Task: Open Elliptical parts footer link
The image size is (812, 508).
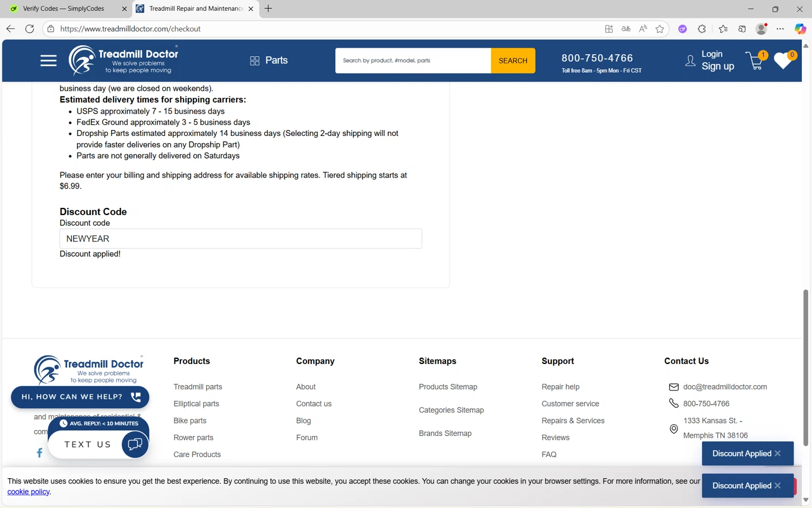Action: tap(196, 403)
